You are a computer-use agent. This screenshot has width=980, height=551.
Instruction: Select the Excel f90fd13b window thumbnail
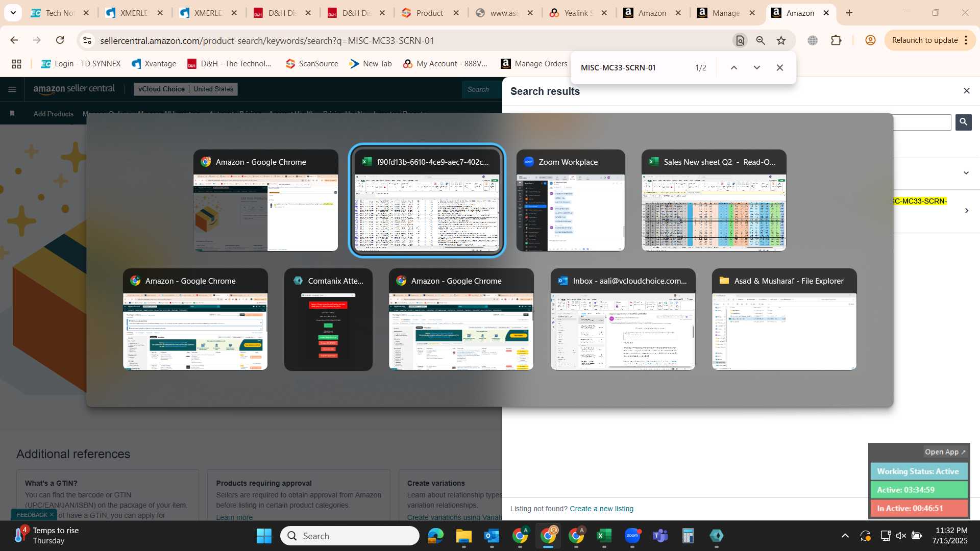click(427, 200)
